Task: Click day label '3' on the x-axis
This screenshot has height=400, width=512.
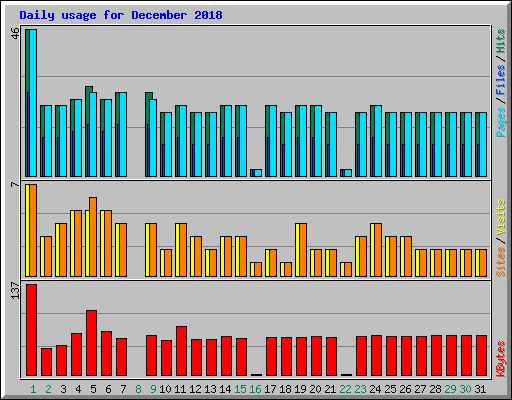Action: coord(63,389)
